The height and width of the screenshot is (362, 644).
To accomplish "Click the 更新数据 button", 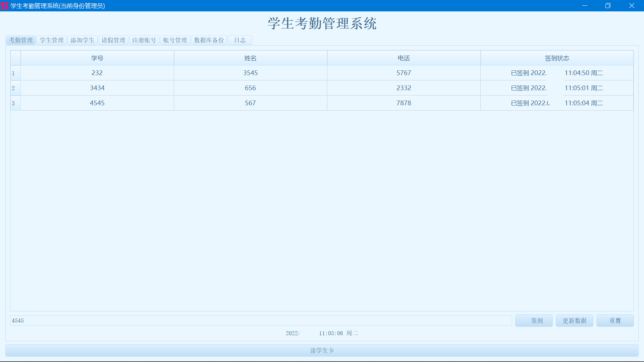I will (x=574, y=321).
